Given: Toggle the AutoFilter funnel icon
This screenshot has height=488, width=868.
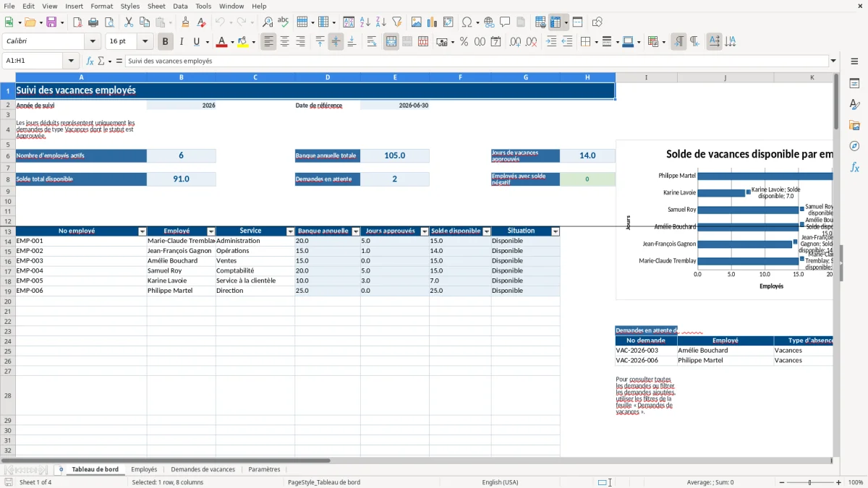Looking at the screenshot, I should tap(397, 22).
